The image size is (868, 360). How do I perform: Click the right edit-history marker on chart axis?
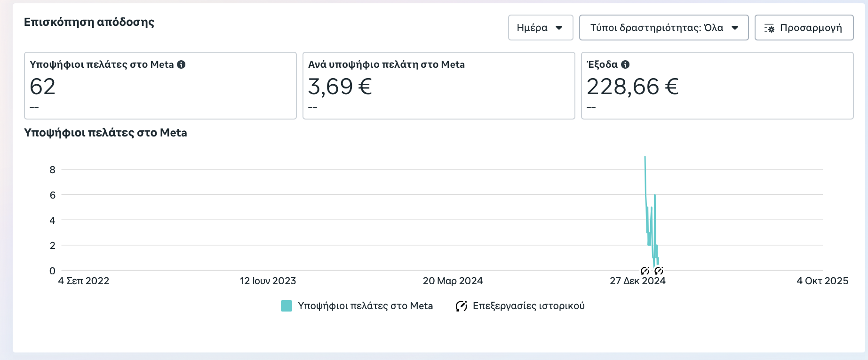tap(659, 271)
